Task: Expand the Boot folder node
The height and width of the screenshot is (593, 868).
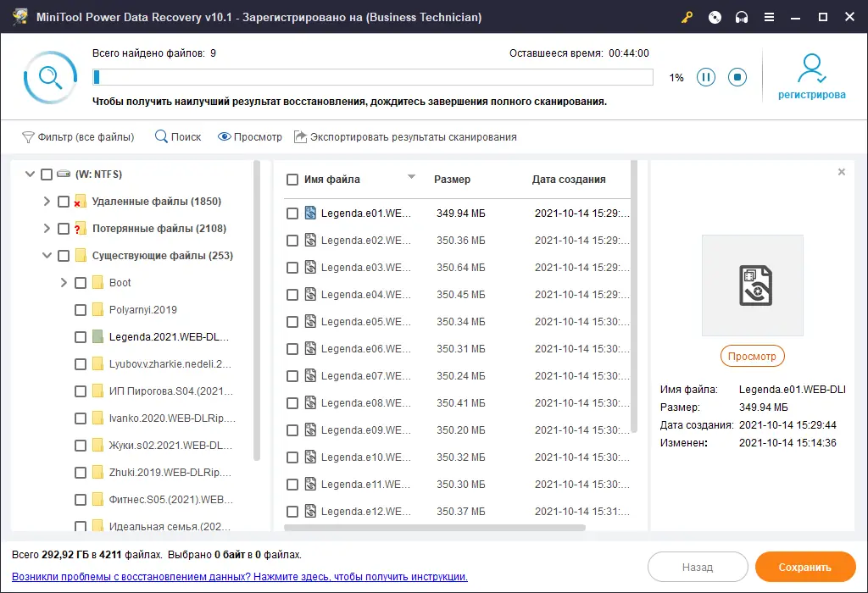Action: click(64, 283)
